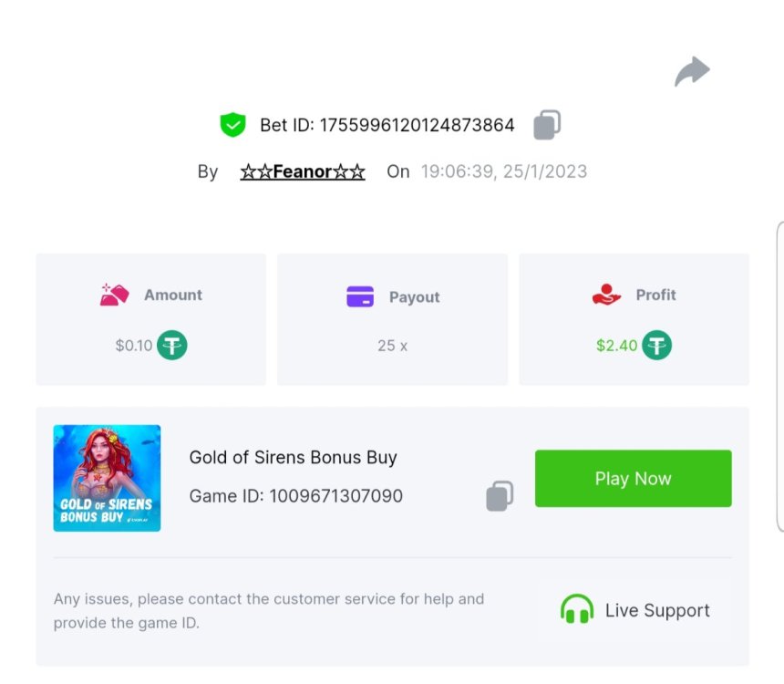Copy the Game ID number
The height and width of the screenshot is (684, 784).
499,496
